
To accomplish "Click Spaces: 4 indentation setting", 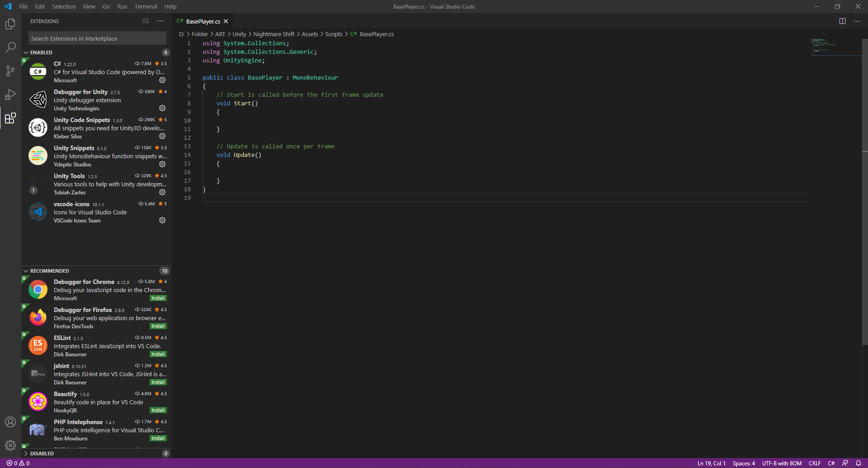I will tap(744, 463).
